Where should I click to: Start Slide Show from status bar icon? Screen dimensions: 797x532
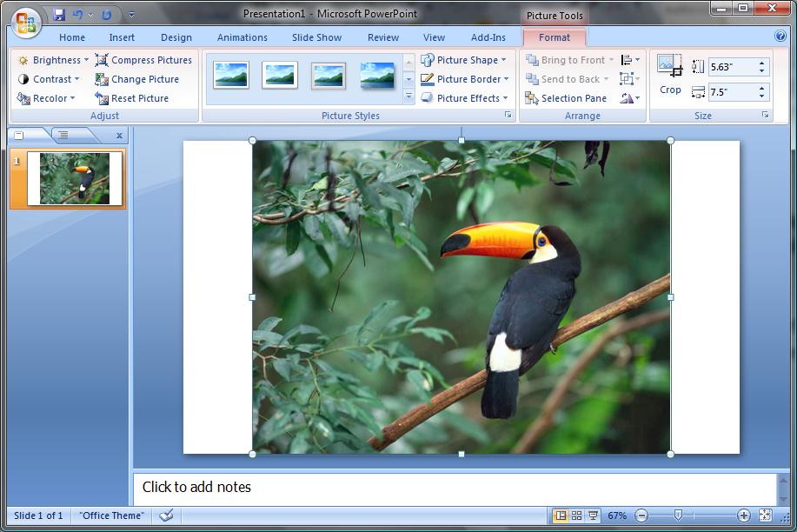[x=593, y=515]
